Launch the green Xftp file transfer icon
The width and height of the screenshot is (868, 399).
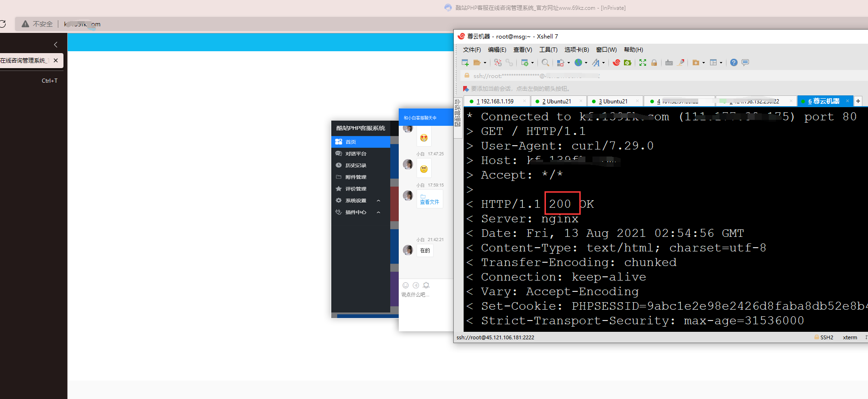pyautogui.click(x=628, y=63)
